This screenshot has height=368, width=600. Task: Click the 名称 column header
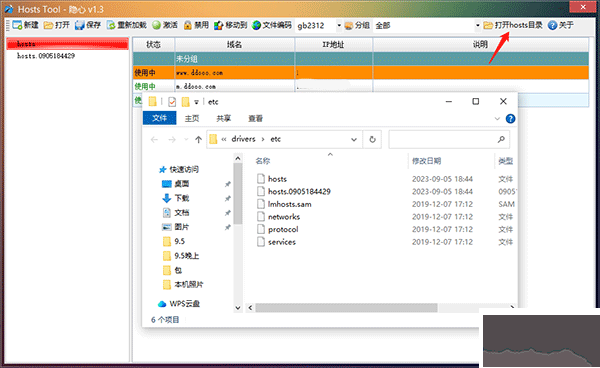(263, 161)
